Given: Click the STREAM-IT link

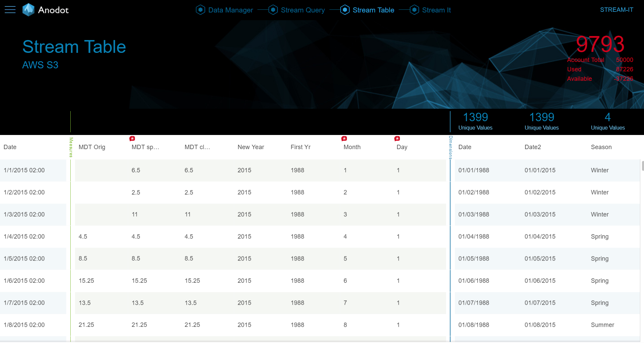Looking at the screenshot, I should click(617, 9).
